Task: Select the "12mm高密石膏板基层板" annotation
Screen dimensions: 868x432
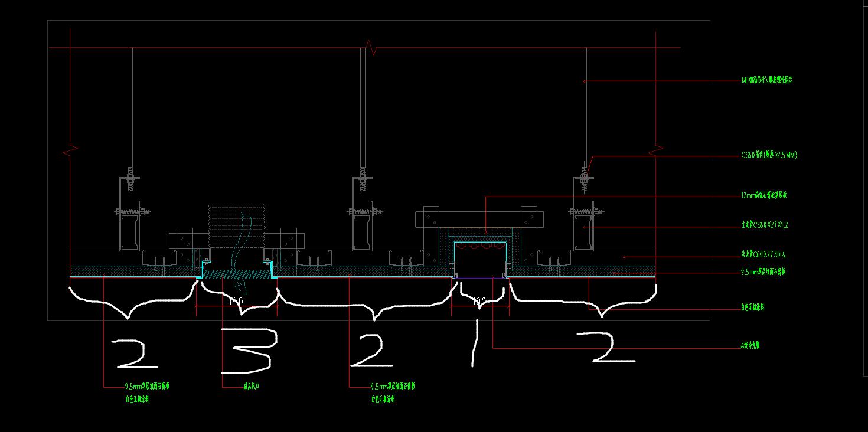Action: click(763, 195)
